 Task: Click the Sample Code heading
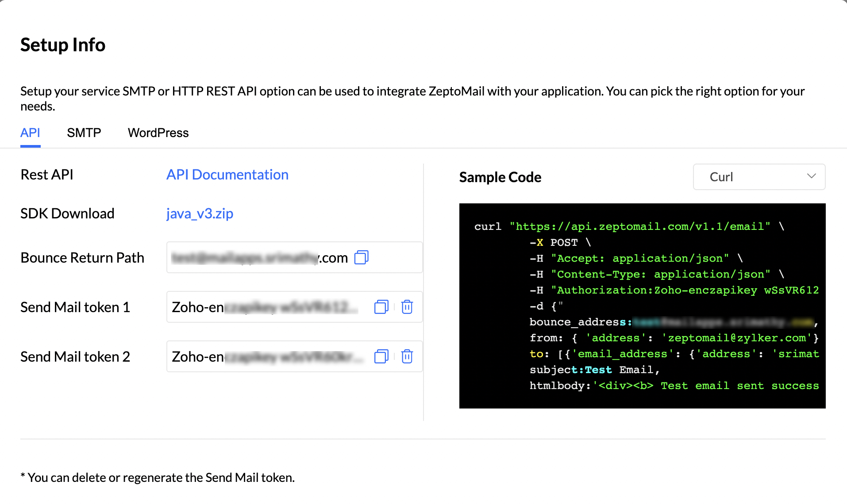click(500, 177)
